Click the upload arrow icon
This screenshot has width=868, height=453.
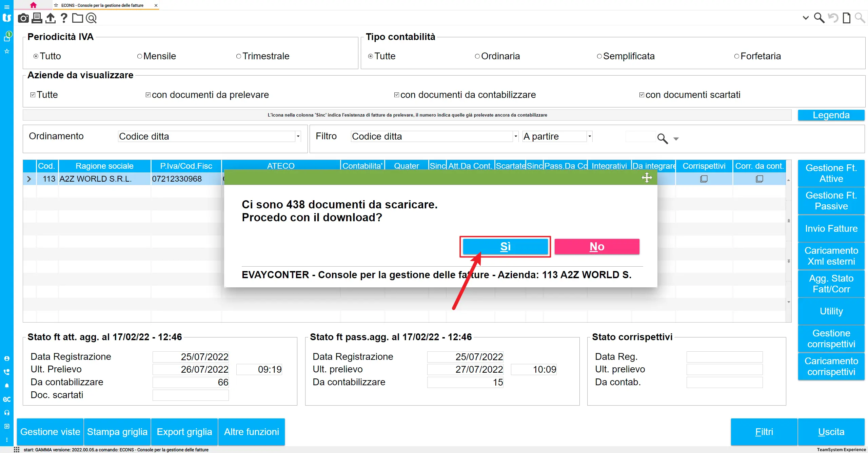pyautogui.click(x=51, y=18)
